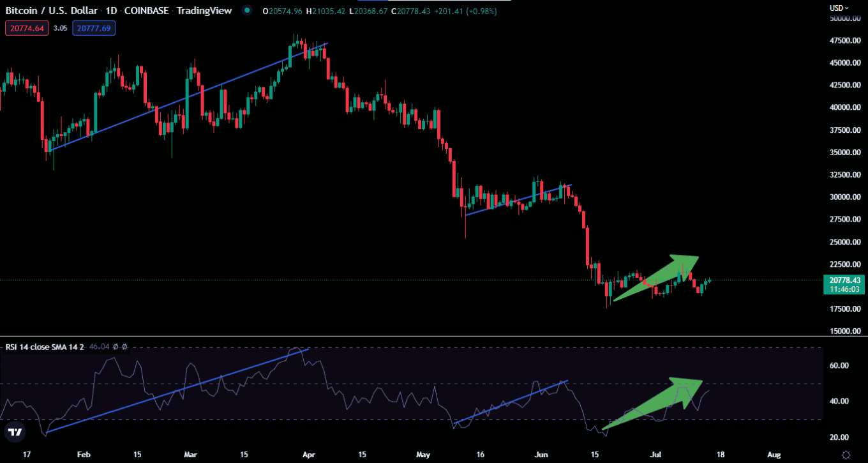868x463 pixels.
Task: Click the 32500.00 price axis label
Action: [845, 175]
